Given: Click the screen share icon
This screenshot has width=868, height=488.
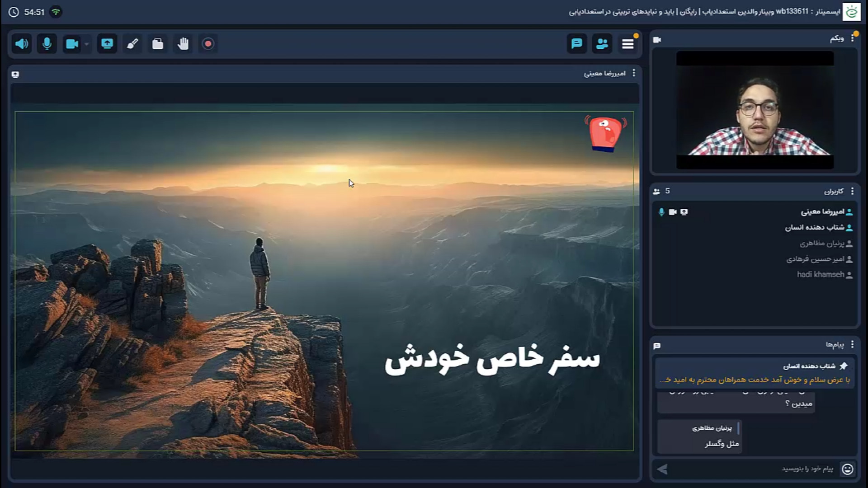Looking at the screenshot, I should (107, 44).
